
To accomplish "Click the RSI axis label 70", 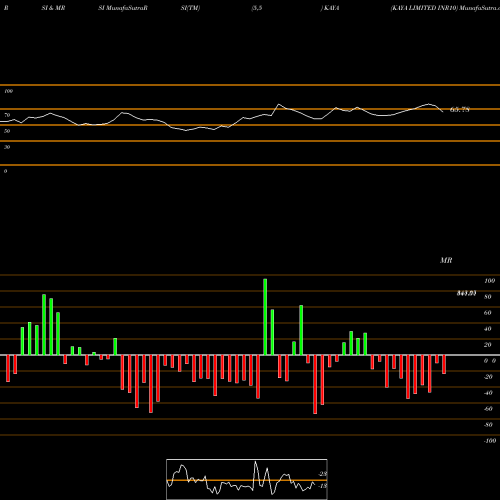I will tap(7, 115).
